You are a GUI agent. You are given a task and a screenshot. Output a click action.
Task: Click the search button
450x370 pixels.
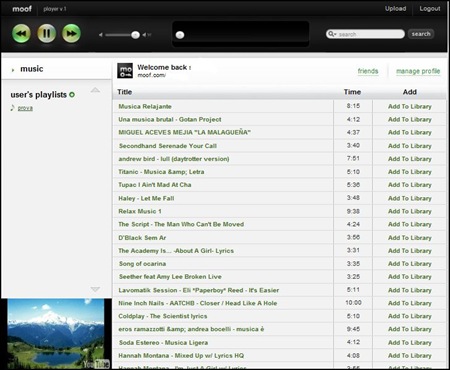coord(421,34)
